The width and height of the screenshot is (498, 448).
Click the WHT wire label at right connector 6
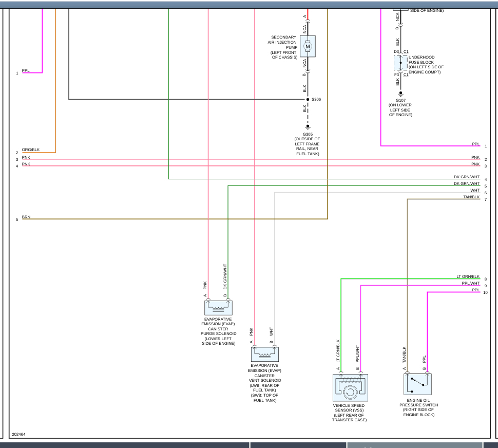(475, 191)
